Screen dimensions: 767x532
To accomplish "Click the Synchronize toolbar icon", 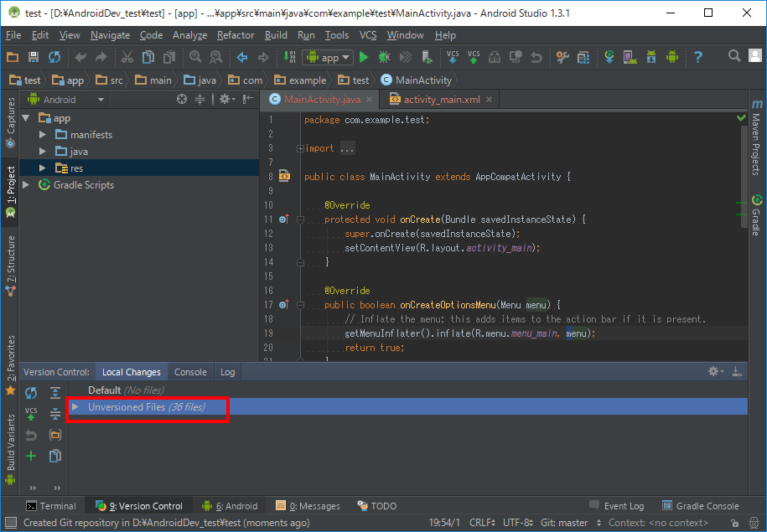I will point(54,57).
